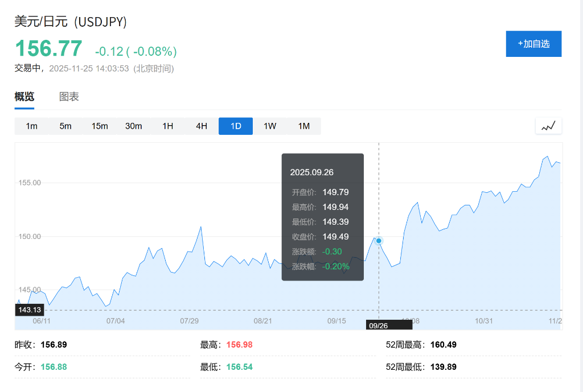Add USDJPY to watchlist with +加自选
Image resolution: width=583 pixels, height=392 pixels.
tap(533, 44)
